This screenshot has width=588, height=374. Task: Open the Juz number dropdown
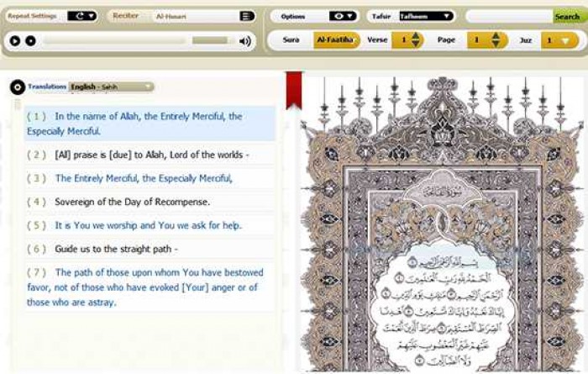pos(559,40)
